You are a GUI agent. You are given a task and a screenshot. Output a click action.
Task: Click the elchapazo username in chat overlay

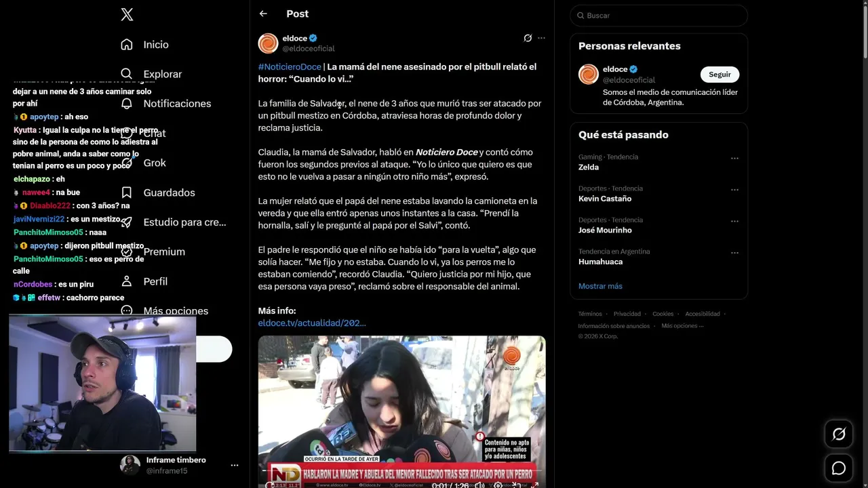[32, 179]
